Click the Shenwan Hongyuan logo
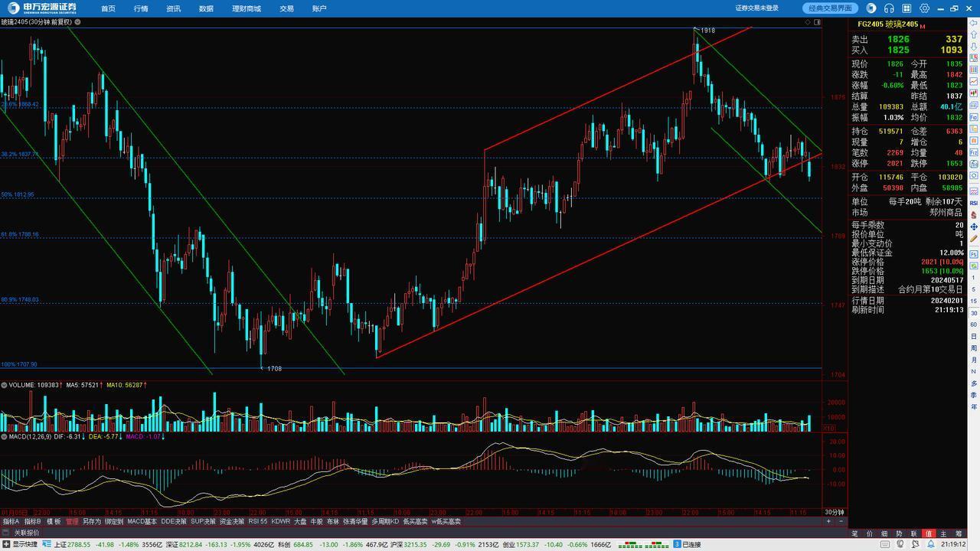 pyautogui.click(x=44, y=8)
